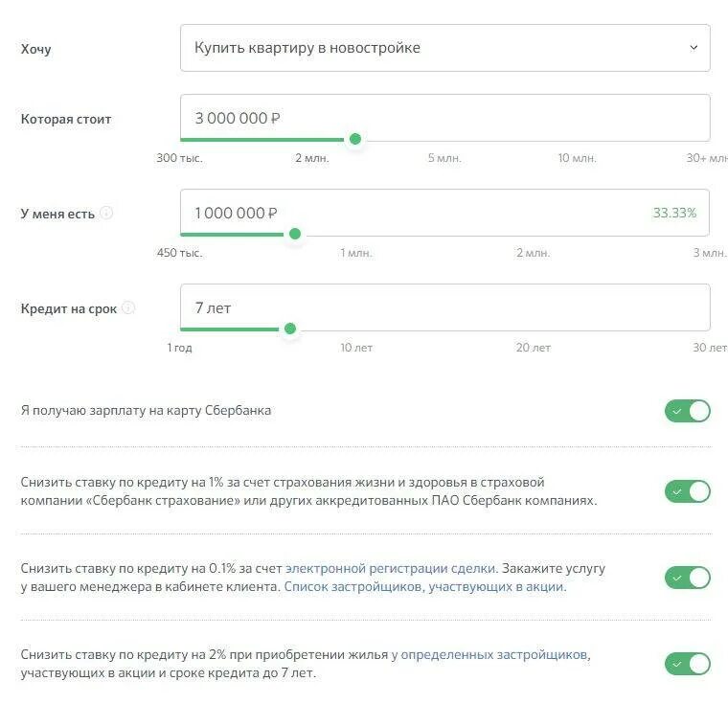The height and width of the screenshot is (704, 728).
Task: Click info icon next to 'Кредит на срок'
Action: tap(128, 308)
